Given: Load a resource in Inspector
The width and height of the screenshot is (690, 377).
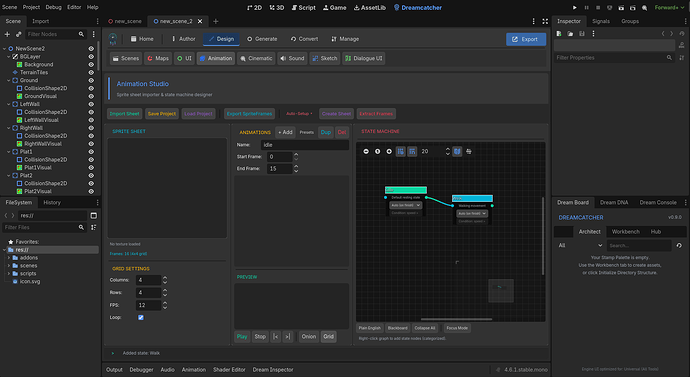Looking at the screenshot, I should pos(570,33).
